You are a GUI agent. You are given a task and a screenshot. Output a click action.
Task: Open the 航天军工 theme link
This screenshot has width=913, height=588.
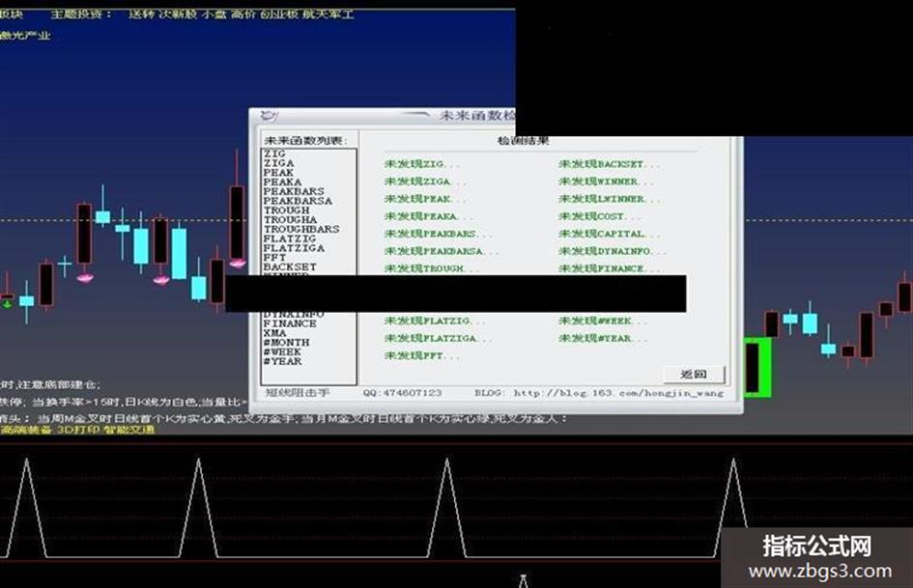coord(328,14)
